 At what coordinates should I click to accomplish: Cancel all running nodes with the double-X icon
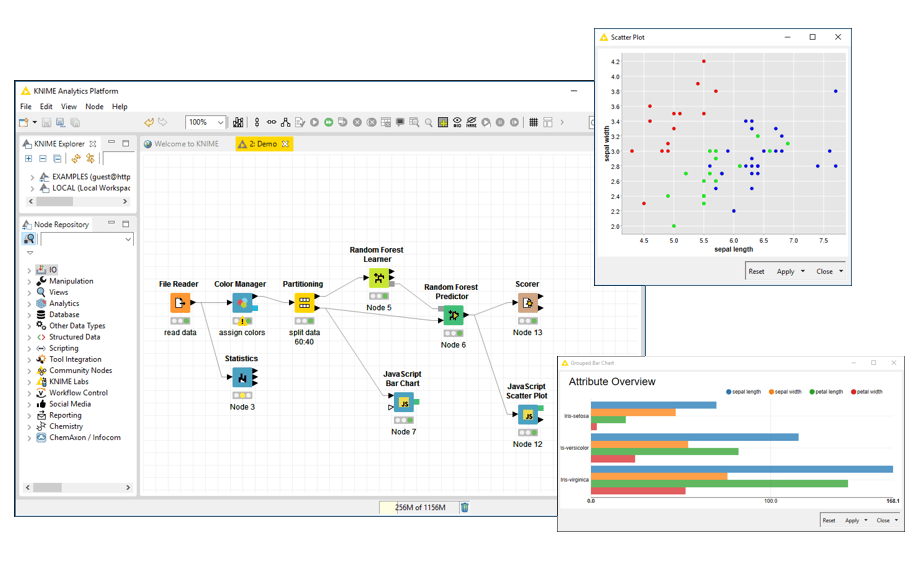coord(371,122)
